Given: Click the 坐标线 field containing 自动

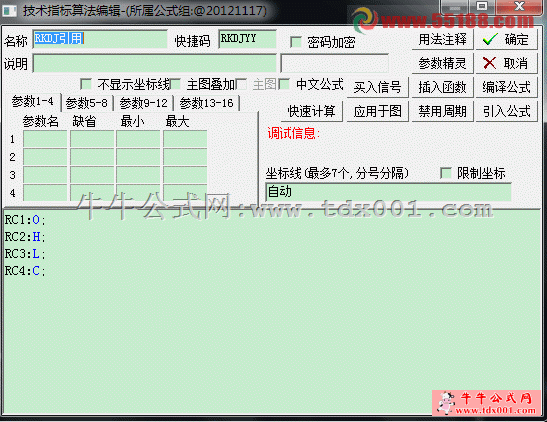Looking at the screenshot, I should (388, 192).
